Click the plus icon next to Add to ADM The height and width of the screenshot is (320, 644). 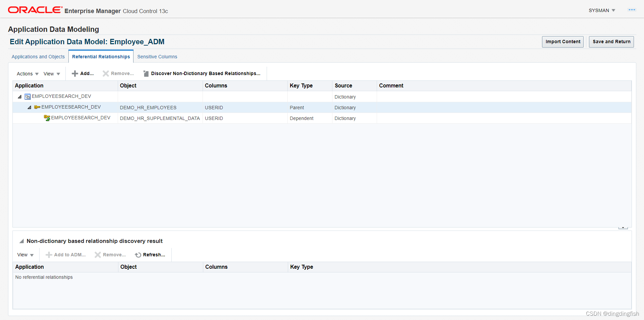click(x=49, y=255)
